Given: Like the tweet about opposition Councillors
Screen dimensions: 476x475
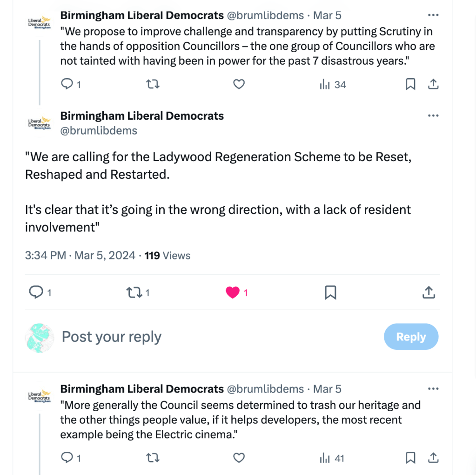Looking at the screenshot, I should pyautogui.click(x=239, y=84).
